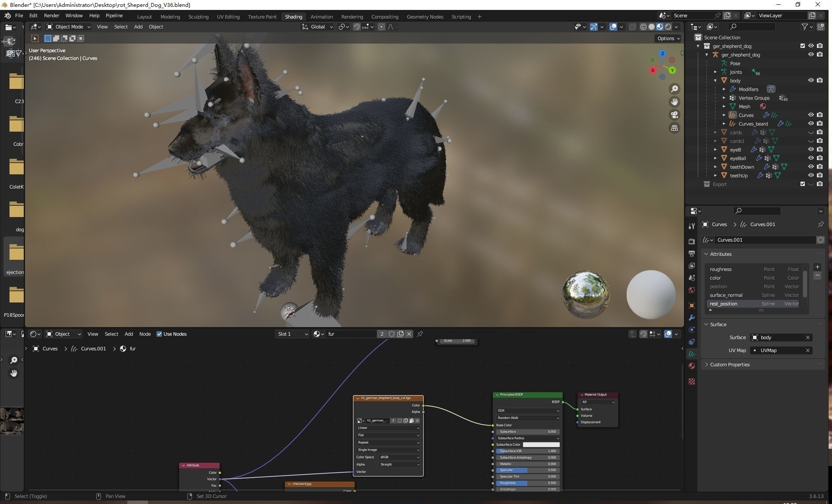This screenshot has height=504, width=832.
Task: Hide teethDown object in viewport
Action: tap(811, 167)
